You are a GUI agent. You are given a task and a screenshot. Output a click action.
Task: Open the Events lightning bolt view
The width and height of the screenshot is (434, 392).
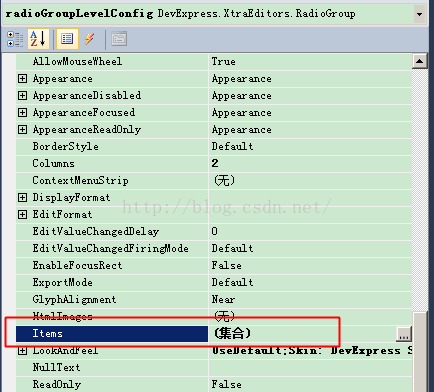coord(90,39)
